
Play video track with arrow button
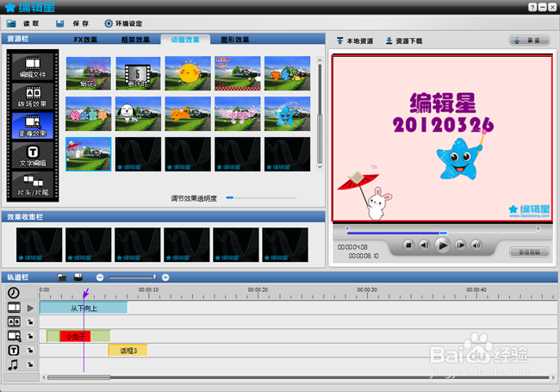(30, 308)
